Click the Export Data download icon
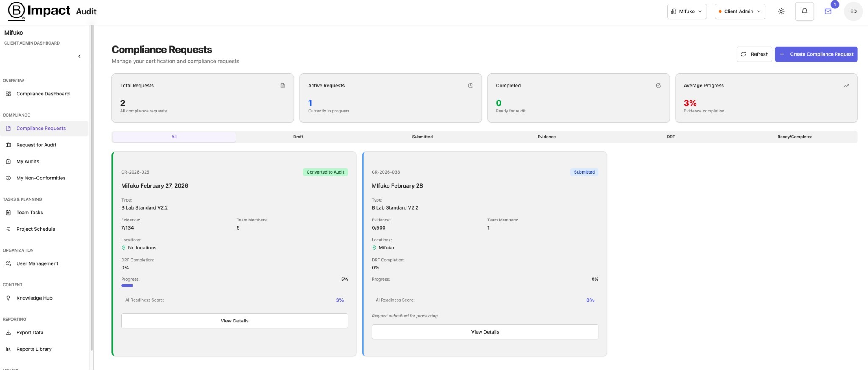The height and width of the screenshot is (370, 868). click(8, 332)
